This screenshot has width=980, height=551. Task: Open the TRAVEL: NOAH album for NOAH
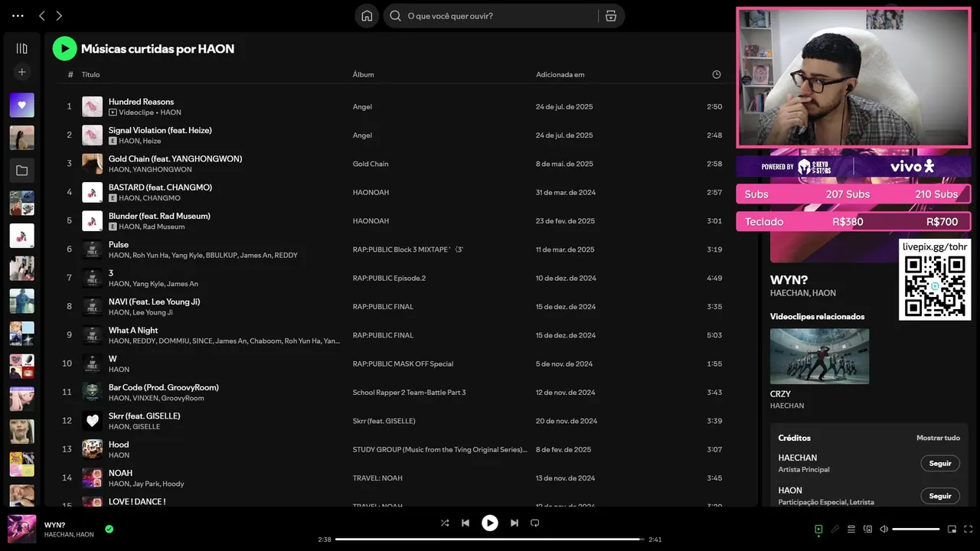pos(377,478)
